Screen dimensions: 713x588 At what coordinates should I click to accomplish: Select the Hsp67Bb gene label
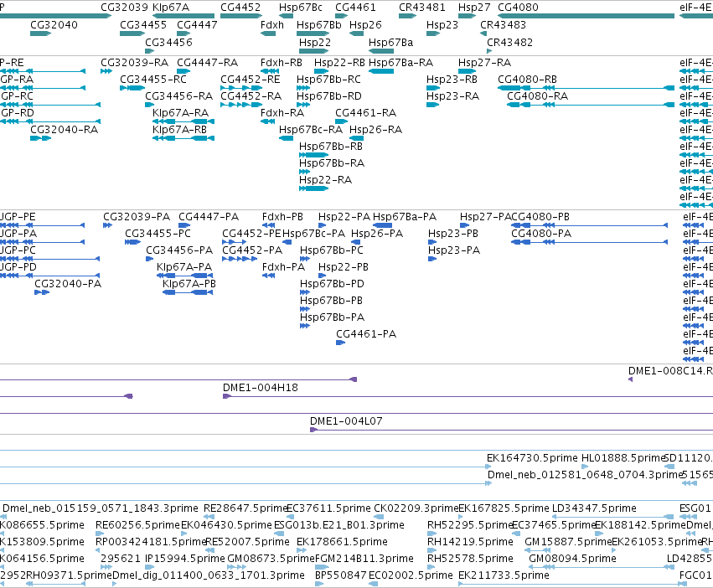[x=318, y=24]
